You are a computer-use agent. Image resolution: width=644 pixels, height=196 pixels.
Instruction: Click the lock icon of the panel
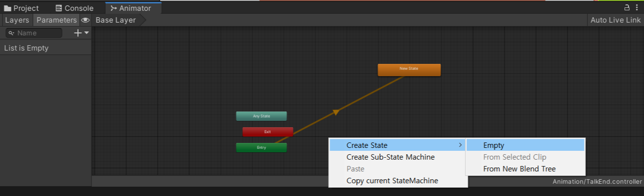tap(627, 7)
